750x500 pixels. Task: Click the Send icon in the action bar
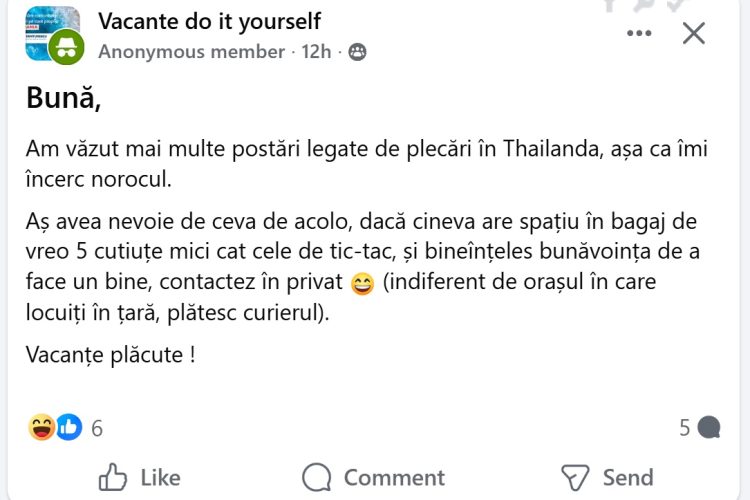575,477
